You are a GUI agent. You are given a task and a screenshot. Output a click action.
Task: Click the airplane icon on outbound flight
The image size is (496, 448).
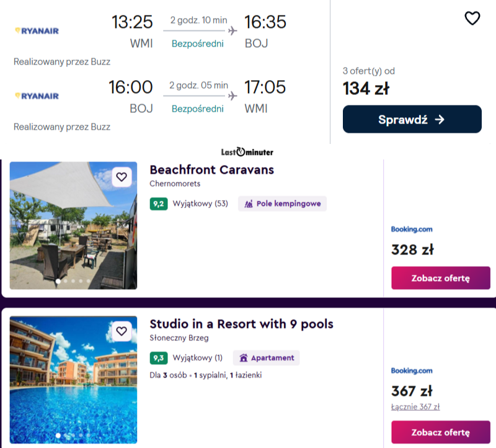[x=232, y=30]
